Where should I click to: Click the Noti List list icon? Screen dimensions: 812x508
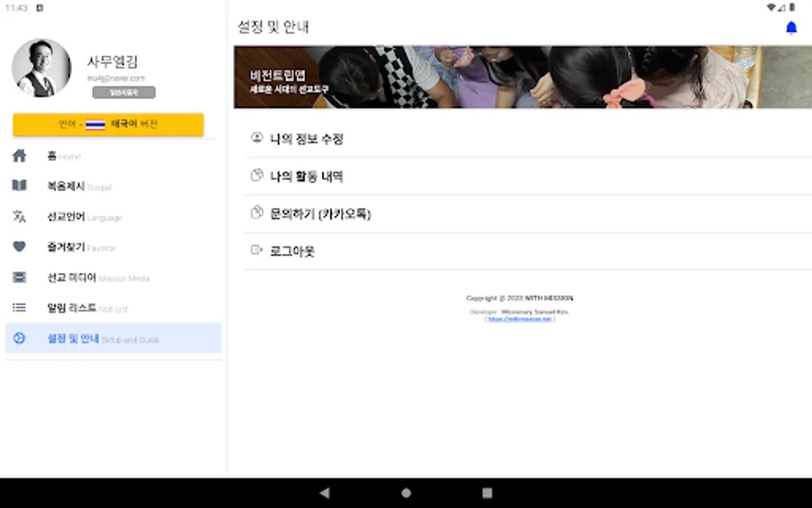[19, 308]
